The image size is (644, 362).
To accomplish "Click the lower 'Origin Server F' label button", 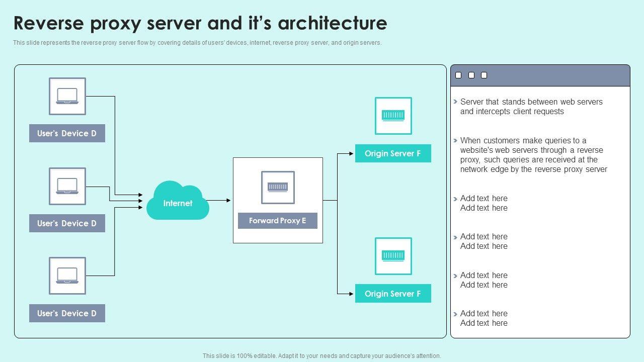I will click(393, 294).
